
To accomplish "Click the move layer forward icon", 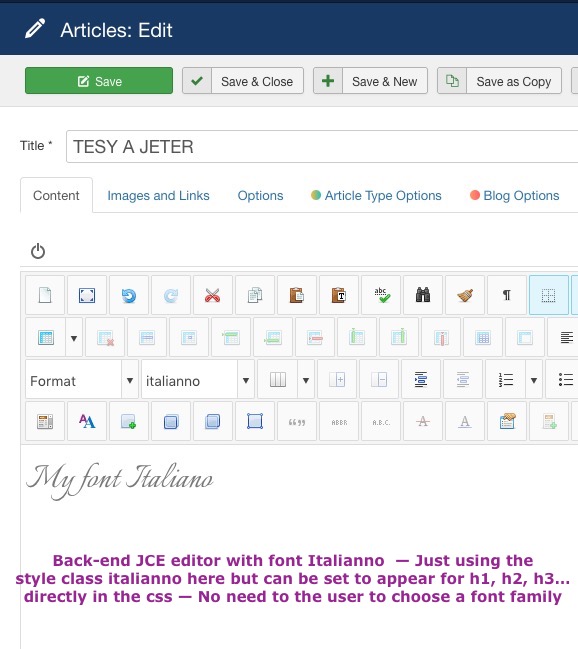I will coord(213,421).
